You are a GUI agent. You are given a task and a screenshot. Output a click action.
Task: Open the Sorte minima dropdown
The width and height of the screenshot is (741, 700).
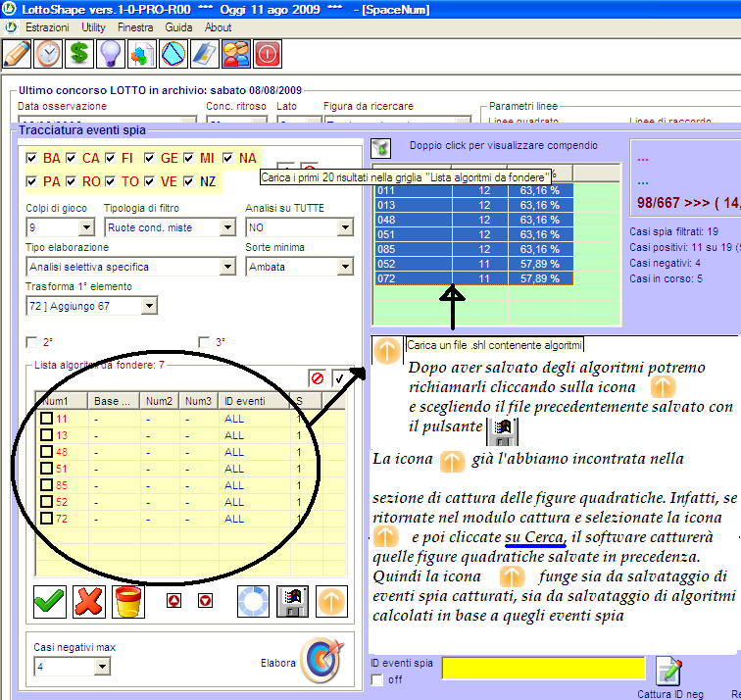click(344, 267)
